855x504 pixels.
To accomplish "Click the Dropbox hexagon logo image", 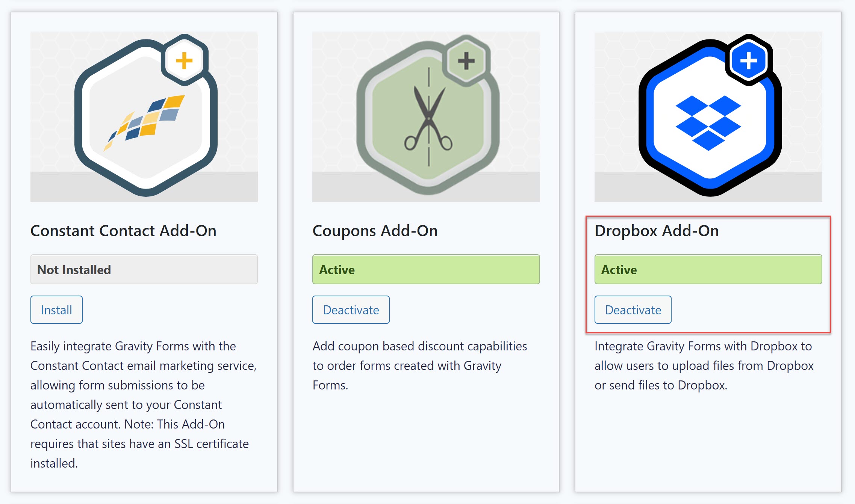I will coord(708,117).
